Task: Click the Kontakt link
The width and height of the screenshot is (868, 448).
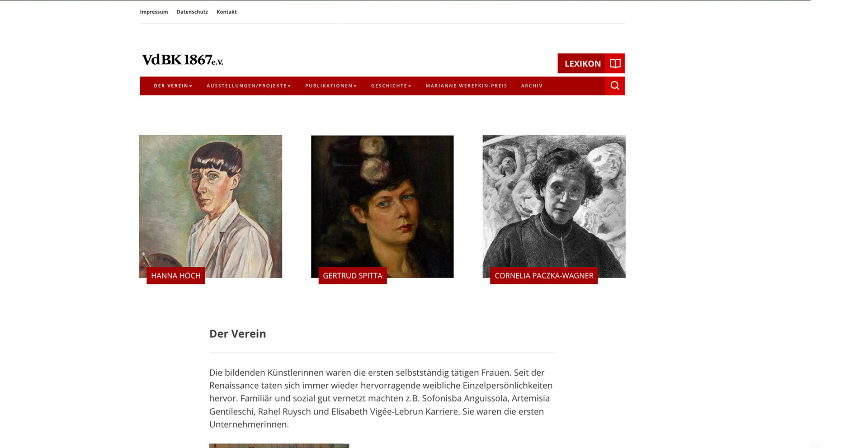Action: tap(226, 12)
